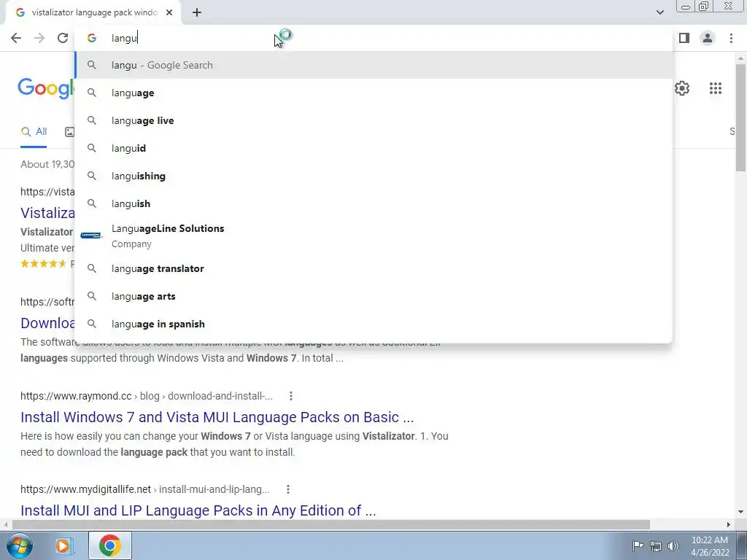
Task: Open the tab search chevron
Action: 659,12
